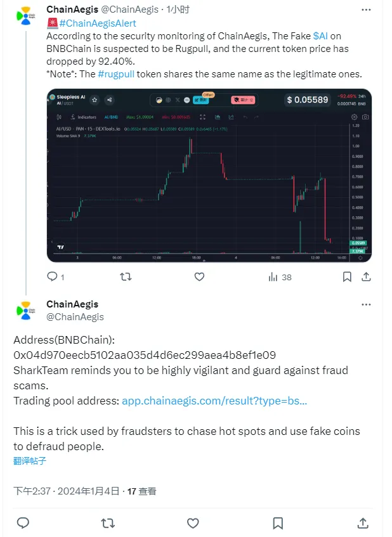The width and height of the screenshot is (392, 537).
Task: Expand the chart to fullscreen
Action: coord(201,117)
